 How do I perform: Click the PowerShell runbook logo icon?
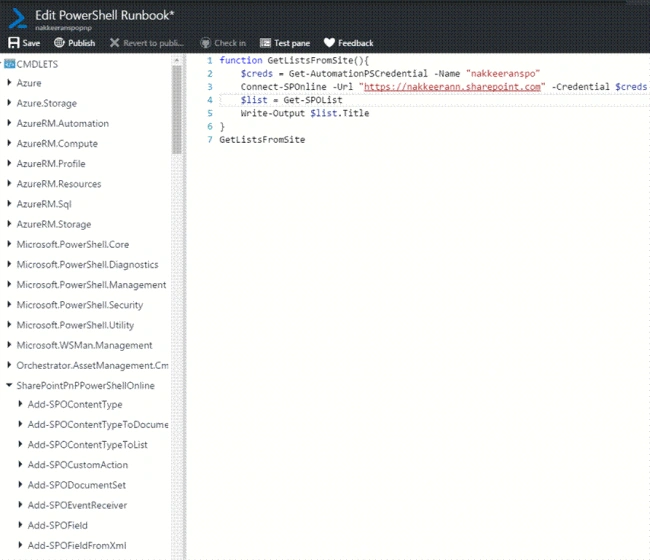coord(17,19)
